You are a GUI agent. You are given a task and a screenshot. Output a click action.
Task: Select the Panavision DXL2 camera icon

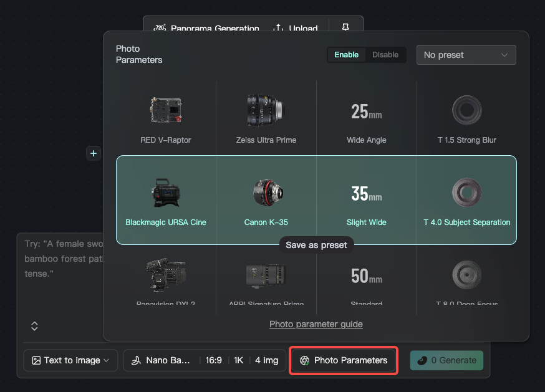click(x=166, y=275)
